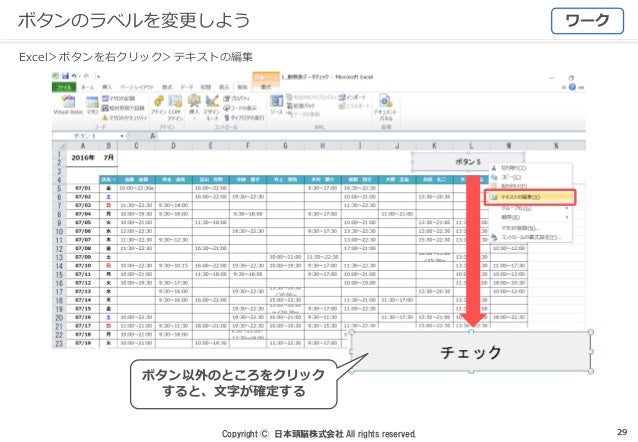
Task: Open Excel help question mark icon
Action: [x=572, y=87]
